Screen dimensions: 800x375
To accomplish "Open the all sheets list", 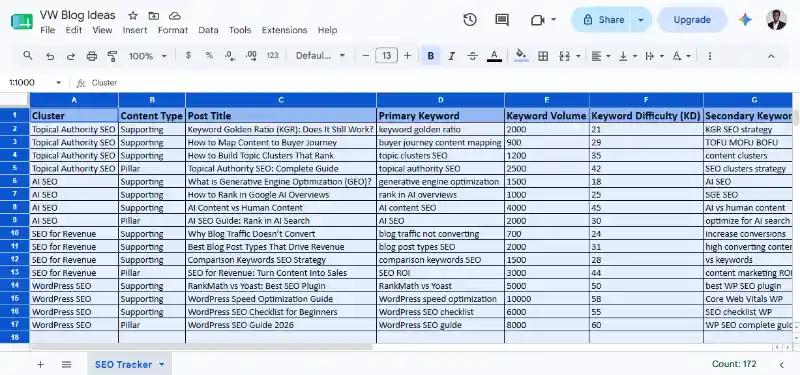I will [x=66, y=364].
